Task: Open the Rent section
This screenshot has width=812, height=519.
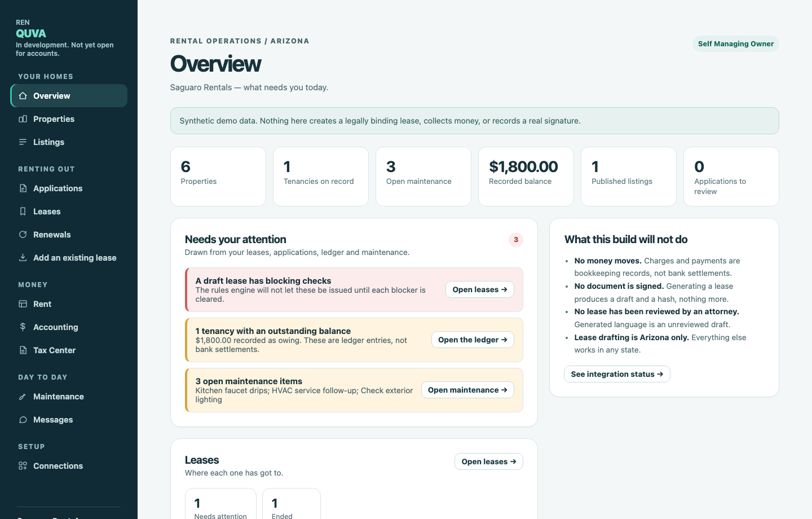Action: (x=69, y=304)
